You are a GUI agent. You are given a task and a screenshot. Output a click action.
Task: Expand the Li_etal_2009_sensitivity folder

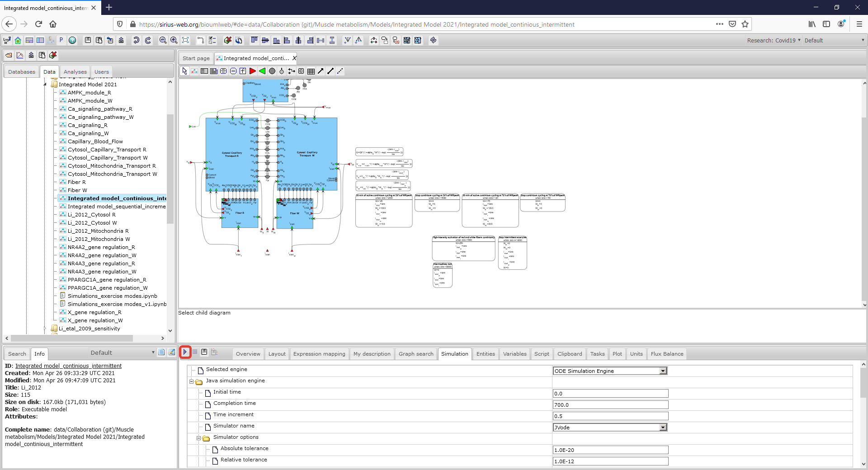[x=45, y=329]
